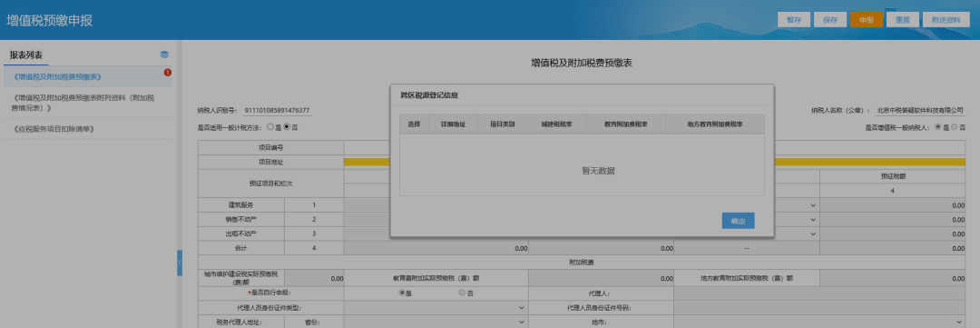Open the 省份 dropdown

[436, 322]
